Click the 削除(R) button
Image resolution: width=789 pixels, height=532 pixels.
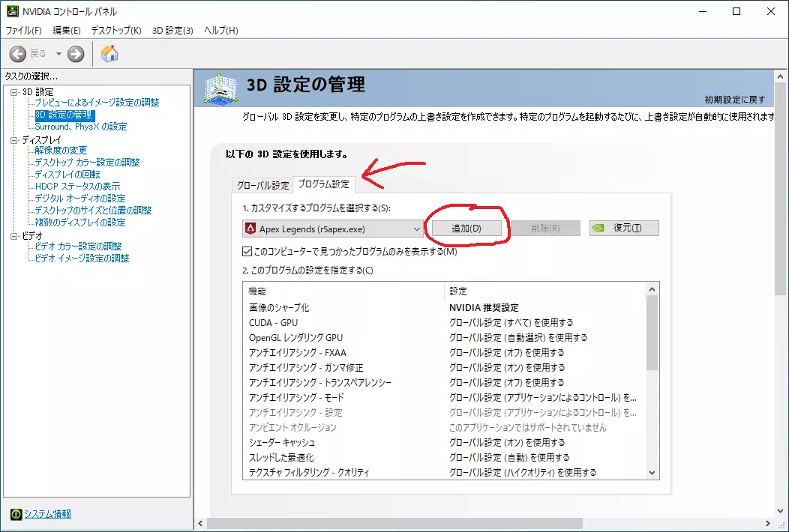[545, 229]
